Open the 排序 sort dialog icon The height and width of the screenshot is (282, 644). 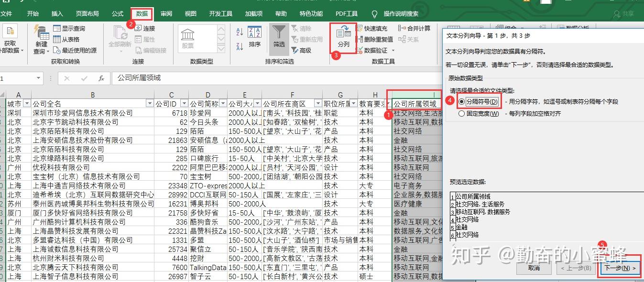(x=255, y=33)
